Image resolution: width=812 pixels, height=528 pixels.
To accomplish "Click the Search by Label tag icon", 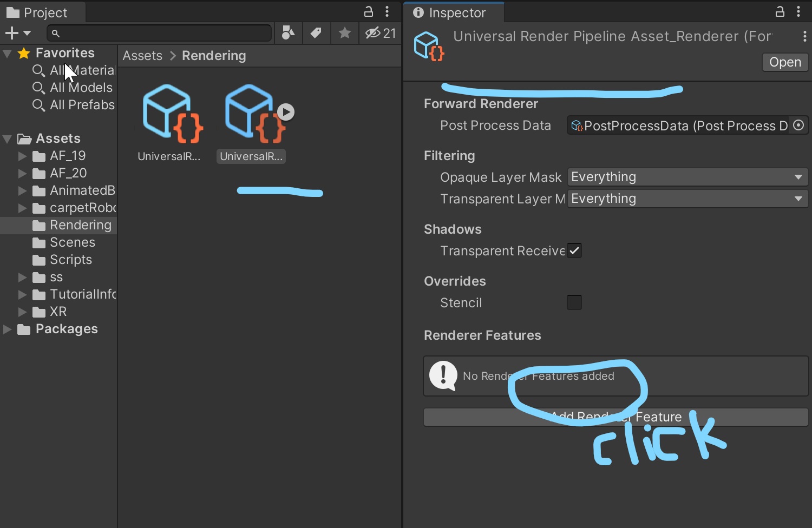I will point(316,33).
